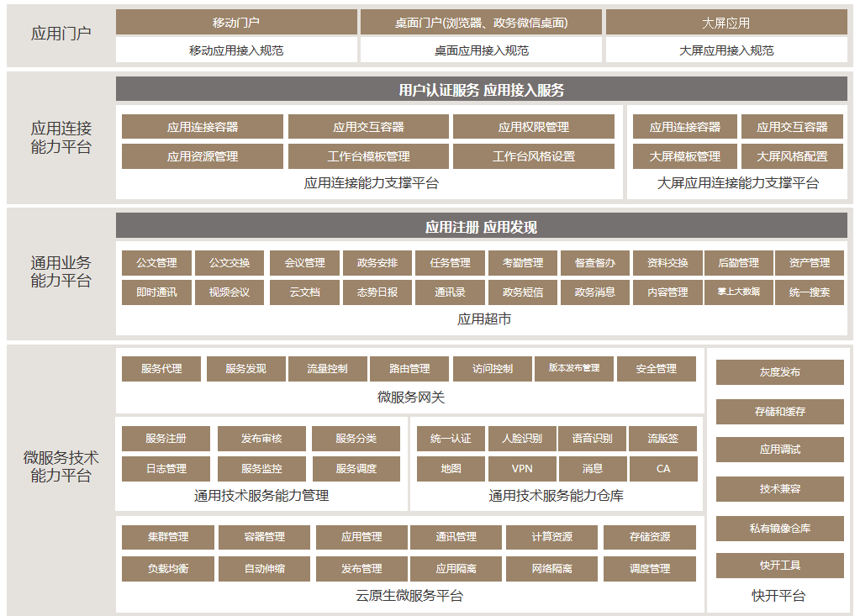The image size is (860, 616).
Task: Select the 大屏应用 portal header
Action: 725,23
